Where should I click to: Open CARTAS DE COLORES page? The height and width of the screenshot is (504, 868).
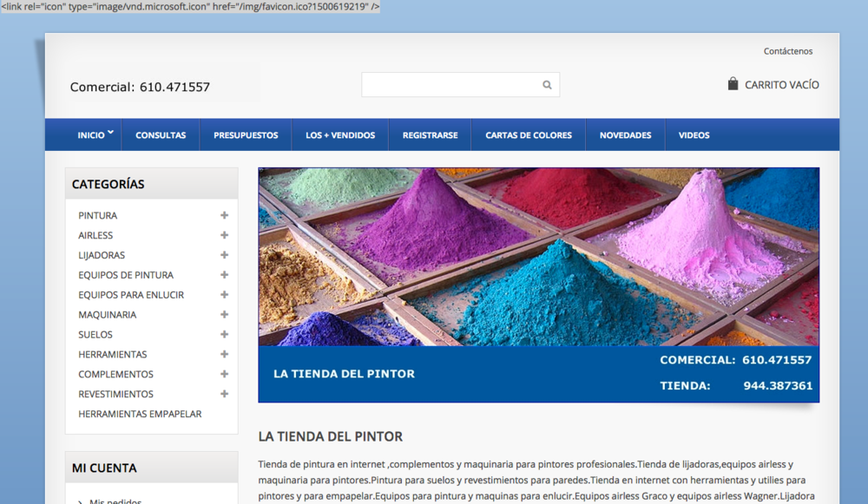click(x=528, y=134)
